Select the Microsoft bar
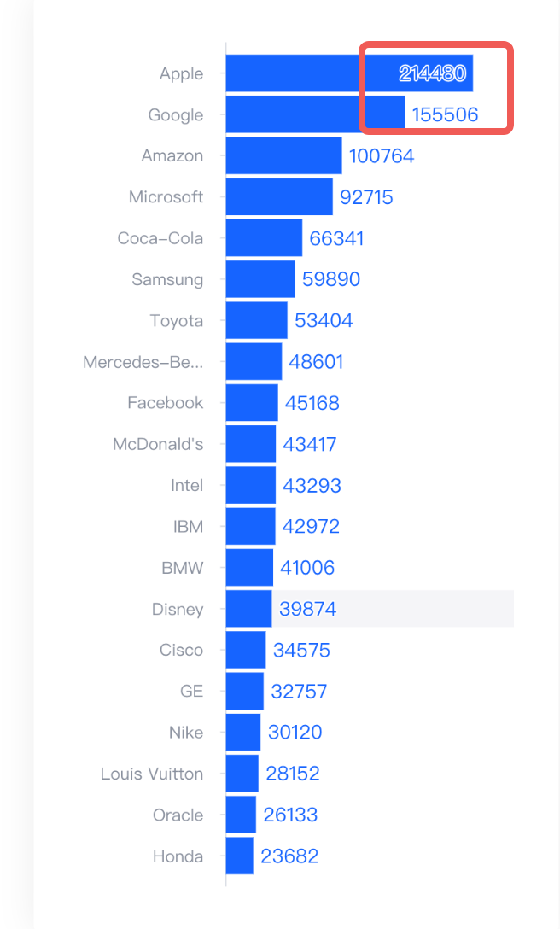Viewport: 560px width, 929px height. pyautogui.click(x=279, y=196)
